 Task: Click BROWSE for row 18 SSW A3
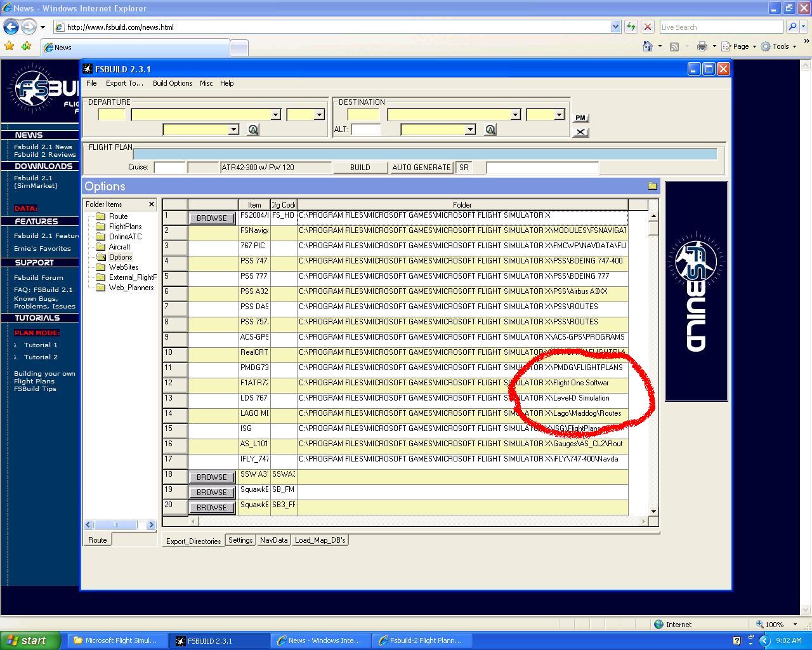point(212,477)
